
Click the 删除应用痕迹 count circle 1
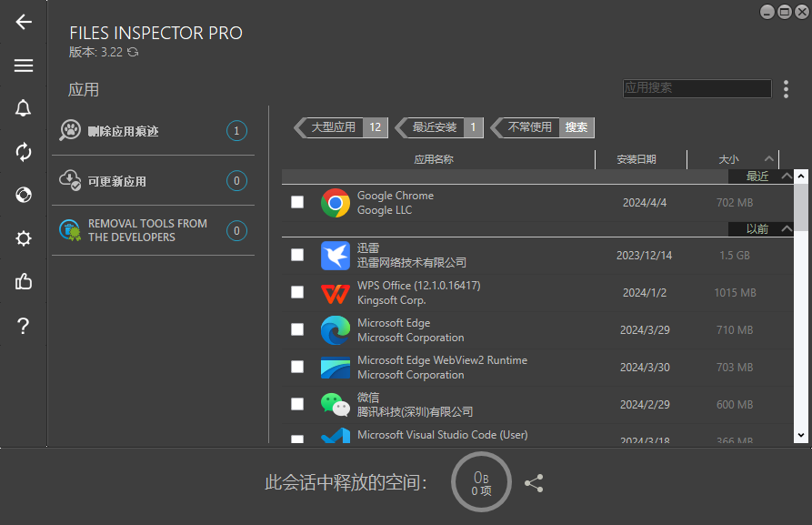coord(236,131)
